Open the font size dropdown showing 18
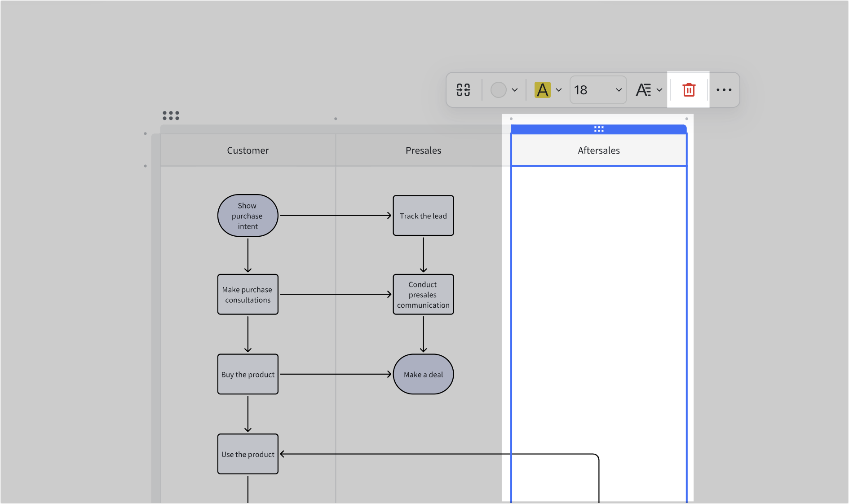849x504 pixels. tap(597, 90)
